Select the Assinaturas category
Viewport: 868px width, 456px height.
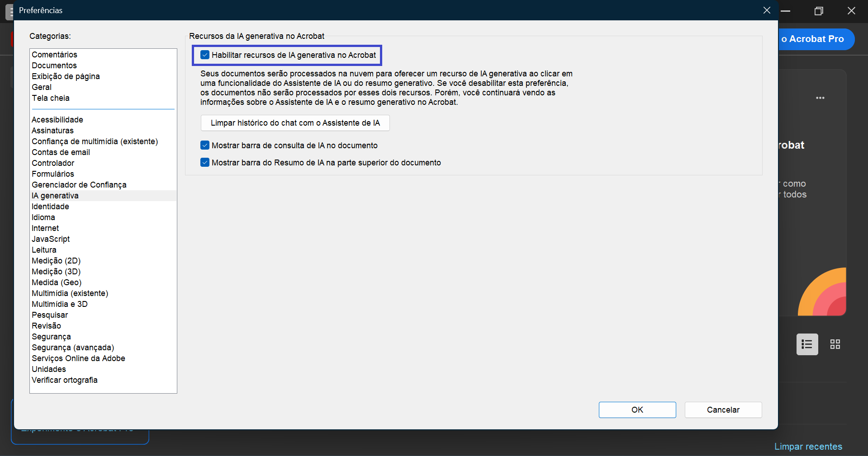click(x=103, y=131)
